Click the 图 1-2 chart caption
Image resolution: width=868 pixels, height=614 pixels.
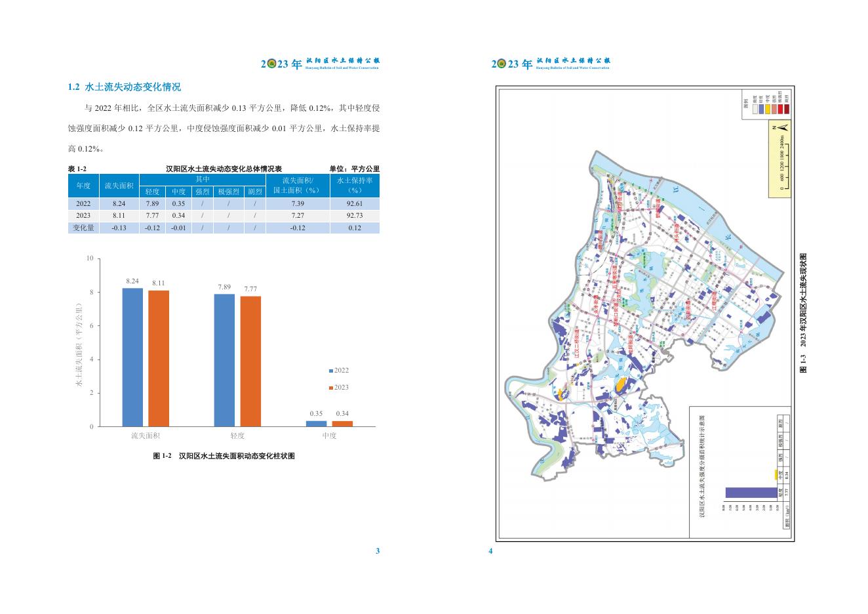tap(224, 456)
